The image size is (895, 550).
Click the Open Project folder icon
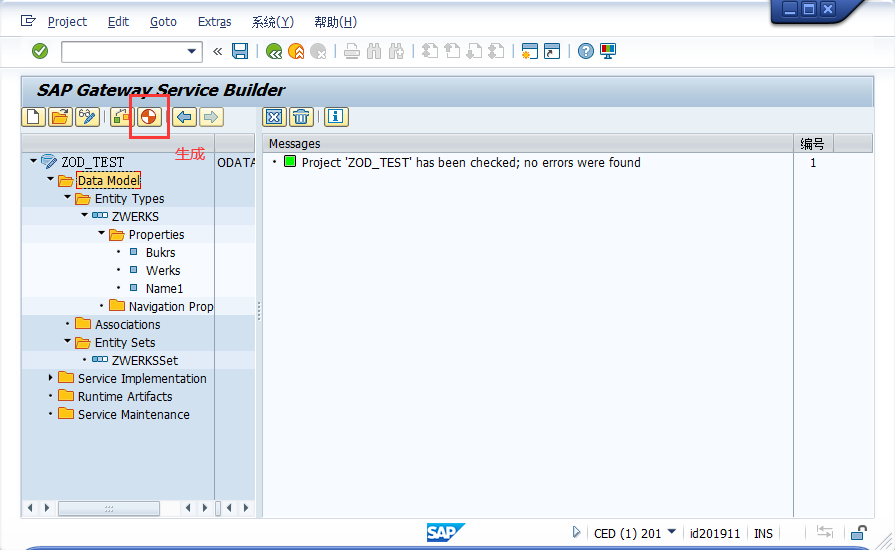coord(60,117)
